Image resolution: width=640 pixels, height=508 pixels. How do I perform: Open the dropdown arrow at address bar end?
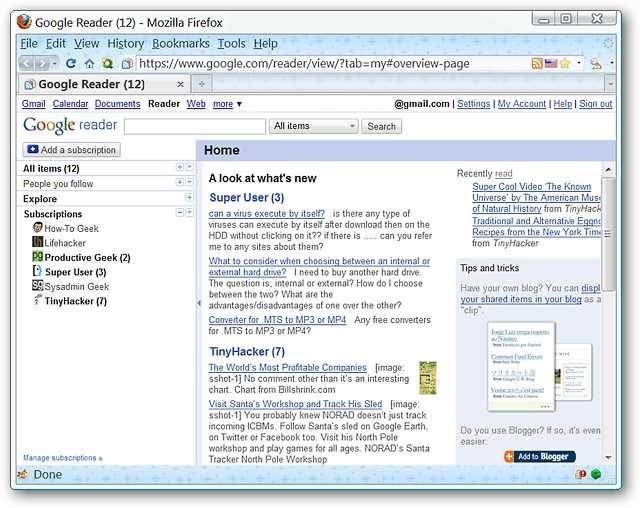pyautogui.click(x=579, y=63)
